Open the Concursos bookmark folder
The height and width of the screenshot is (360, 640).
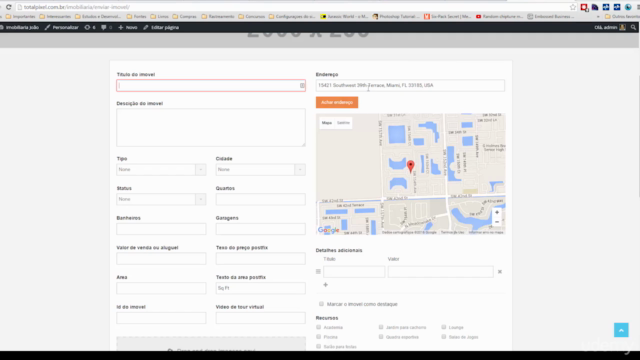pos(251,16)
